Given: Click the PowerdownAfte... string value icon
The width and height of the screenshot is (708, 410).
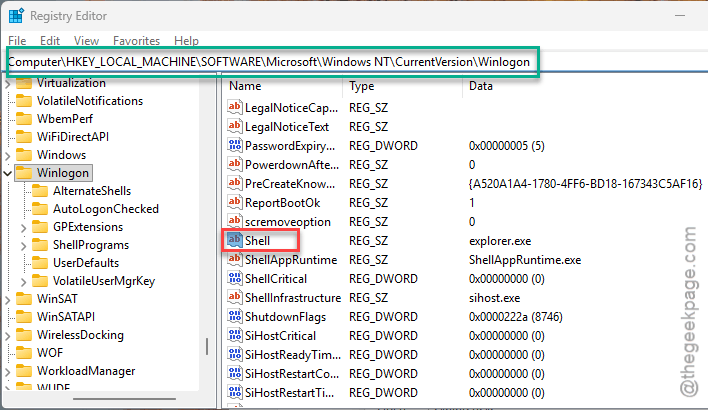Looking at the screenshot, I should tap(234, 164).
